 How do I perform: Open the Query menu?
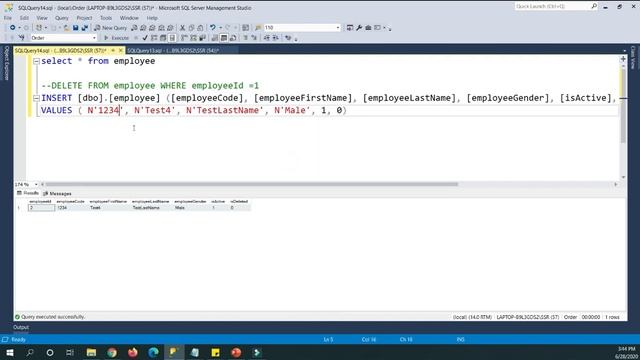62,18
